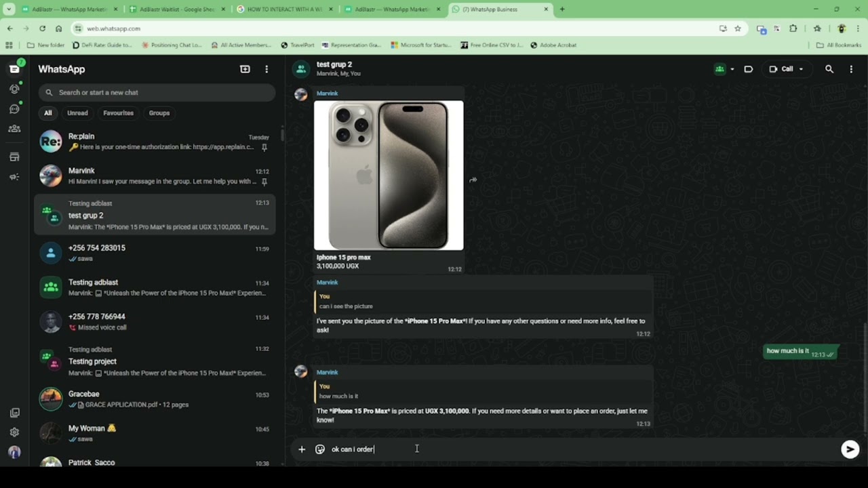Viewport: 868px width, 488px height.
Task: Open the browser Extensions puzzle icon
Action: click(793, 28)
